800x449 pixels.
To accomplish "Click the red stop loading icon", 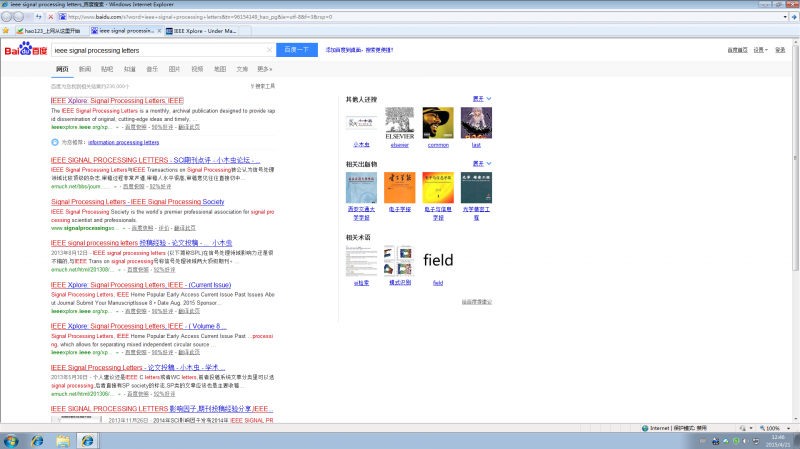I will tap(51, 17).
